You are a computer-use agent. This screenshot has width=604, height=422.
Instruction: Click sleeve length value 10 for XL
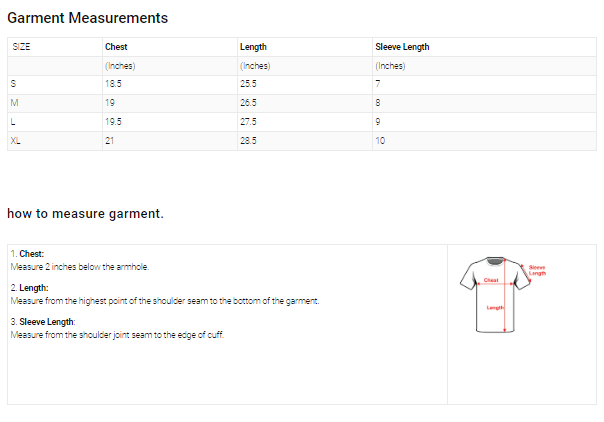[380, 141]
